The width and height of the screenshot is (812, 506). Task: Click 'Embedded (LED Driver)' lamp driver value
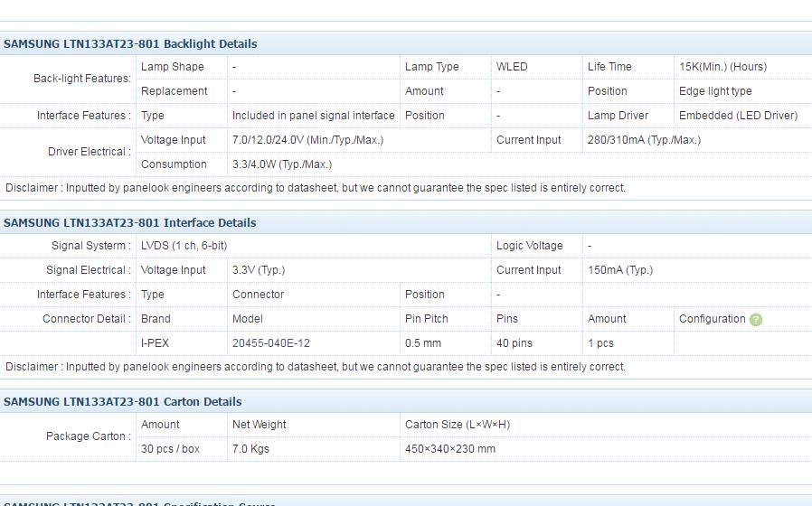click(738, 116)
